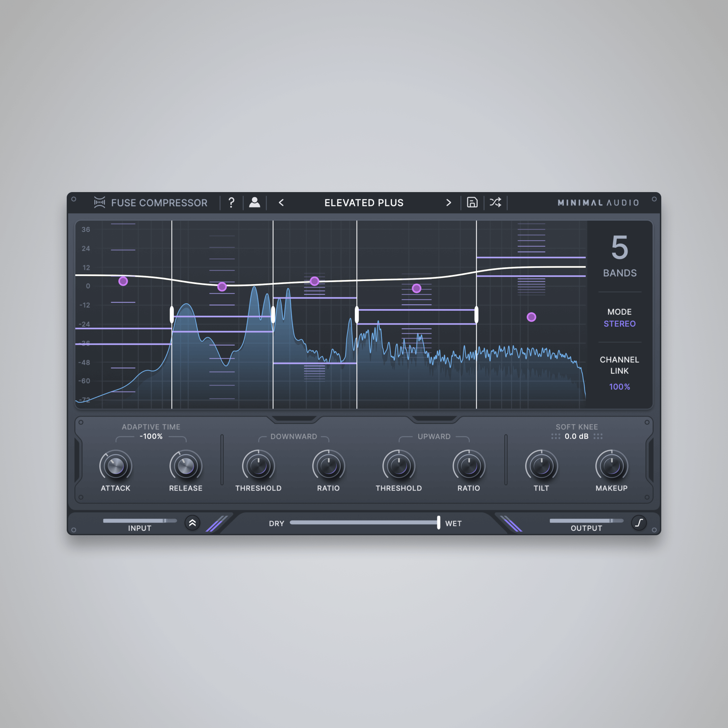The height and width of the screenshot is (728, 728).
Task: Select the first band purple node
Action: point(123,281)
